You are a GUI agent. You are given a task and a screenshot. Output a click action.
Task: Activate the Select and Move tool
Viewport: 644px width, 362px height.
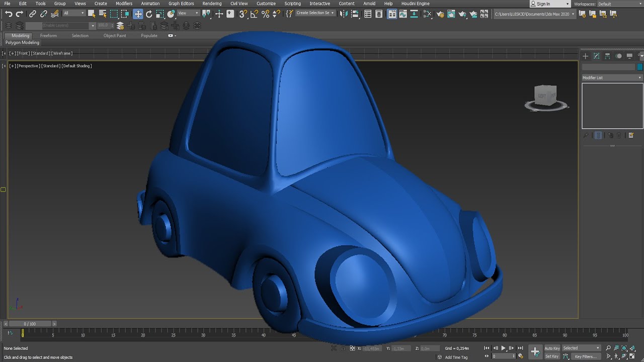[x=138, y=14]
